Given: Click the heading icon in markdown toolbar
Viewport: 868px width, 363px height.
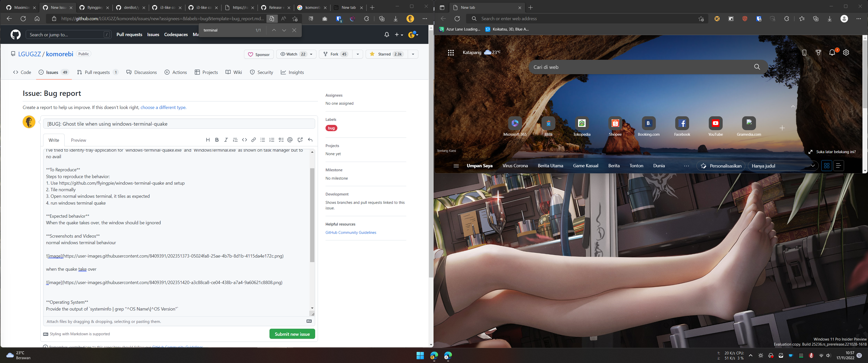Looking at the screenshot, I should (x=208, y=140).
